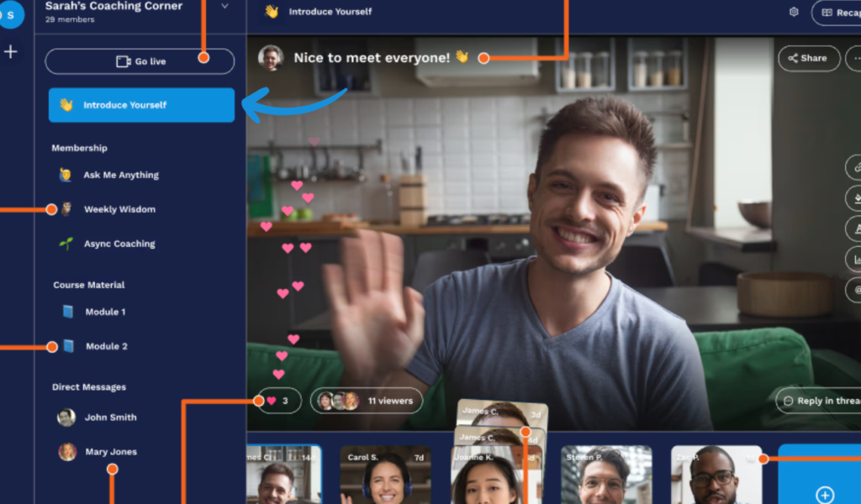Play Carol S. video thumbnail
The height and width of the screenshot is (504, 861).
[x=385, y=477]
